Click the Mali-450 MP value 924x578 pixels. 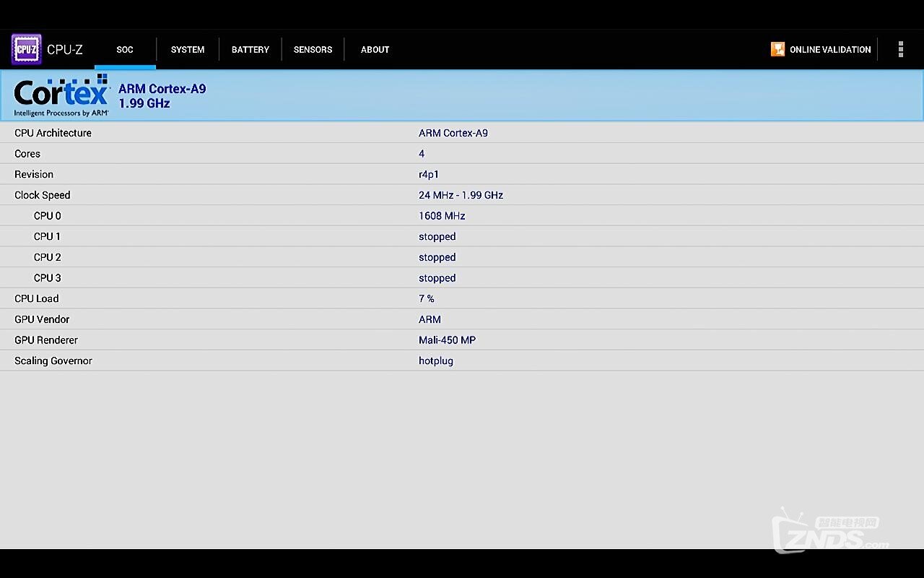pos(447,340)
